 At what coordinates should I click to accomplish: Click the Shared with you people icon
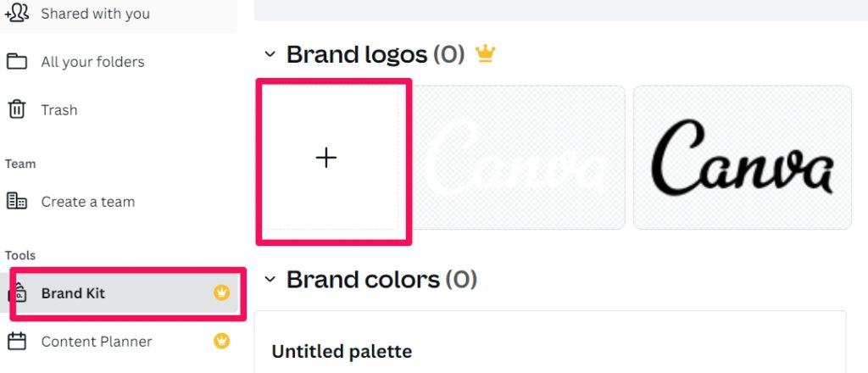tap(17, 14)
